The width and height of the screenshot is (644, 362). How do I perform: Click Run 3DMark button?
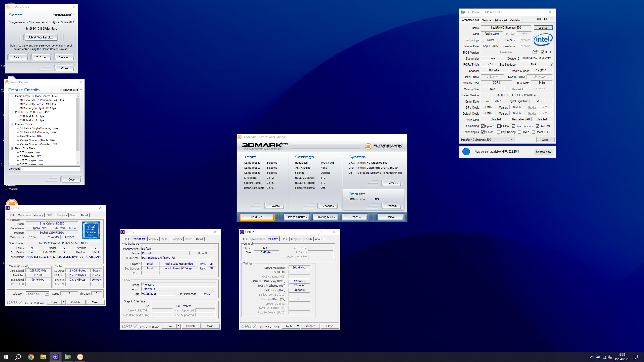click(257, 217)
